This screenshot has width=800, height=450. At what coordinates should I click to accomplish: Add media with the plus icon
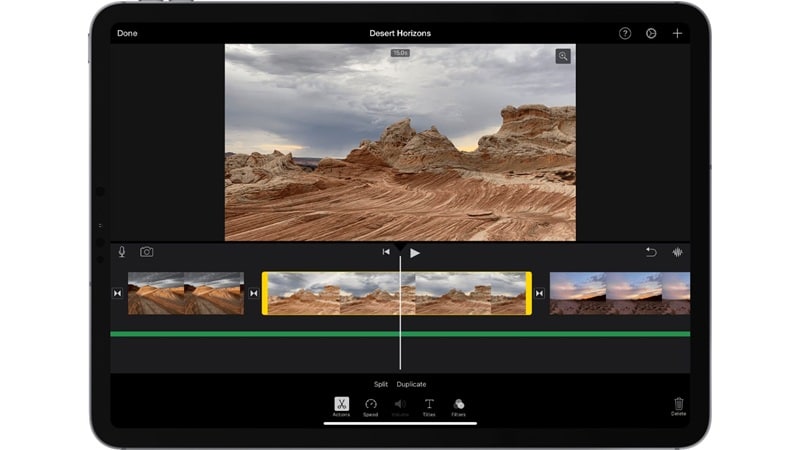click(677, 33)
